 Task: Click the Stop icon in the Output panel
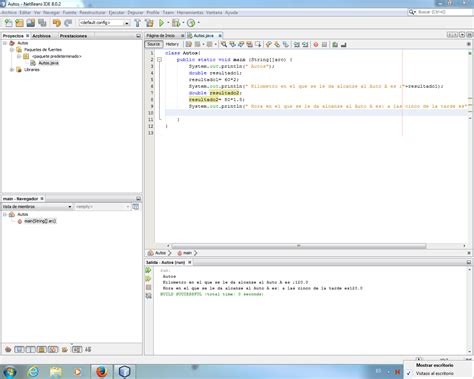pos(149,287)
